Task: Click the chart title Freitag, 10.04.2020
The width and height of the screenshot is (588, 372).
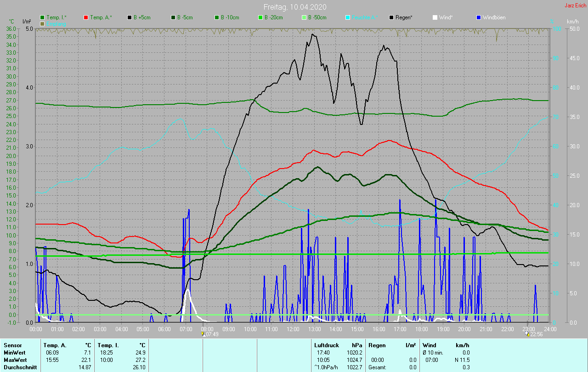Action: [x=294, y=7]
